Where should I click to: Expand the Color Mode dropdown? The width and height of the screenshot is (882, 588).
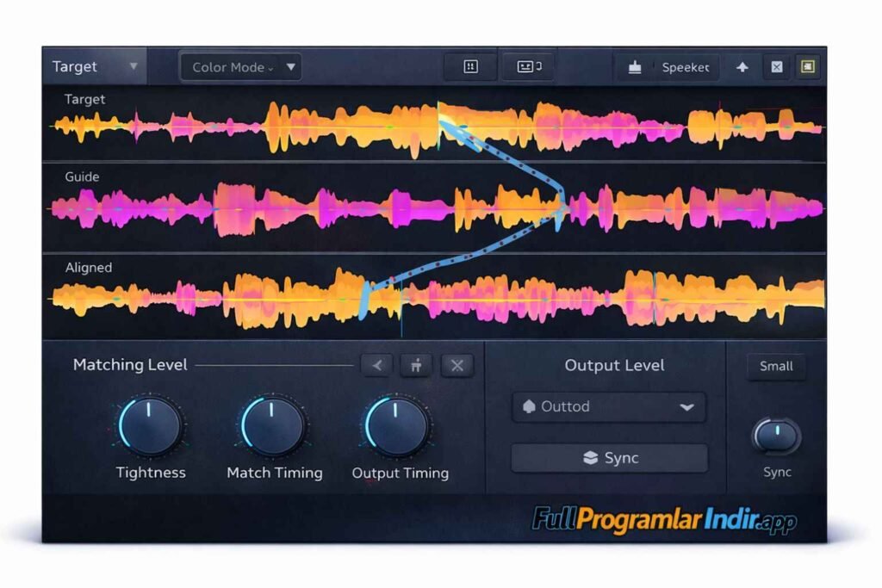tap(240, 66)
